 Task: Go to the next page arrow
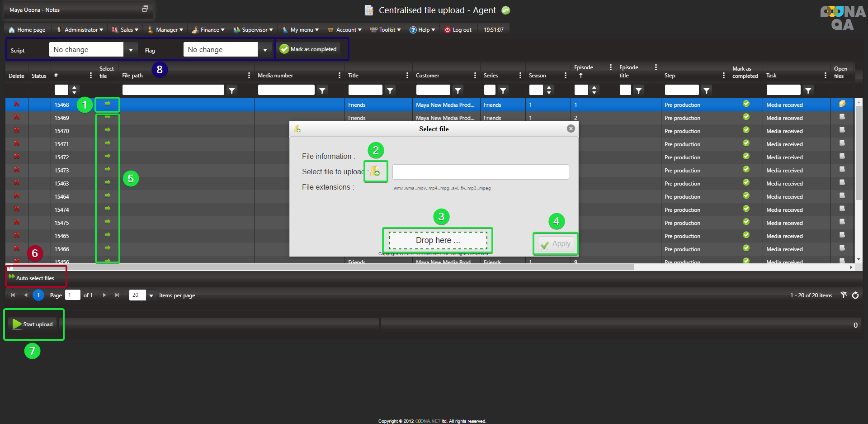pos(104,295)
